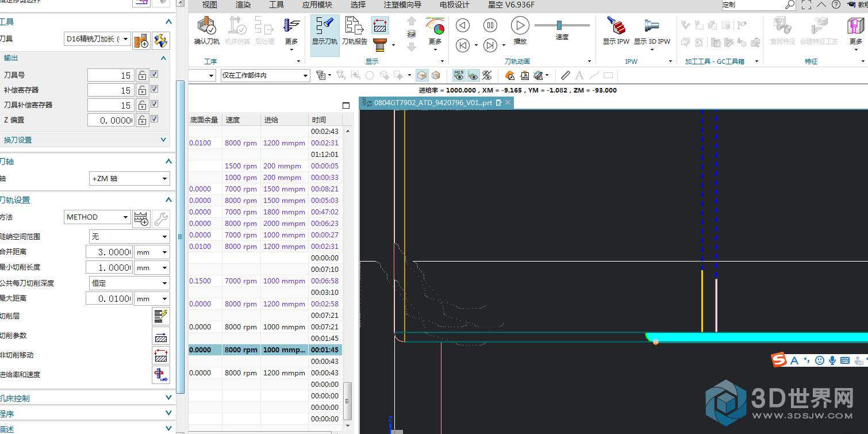Click the fullscreen icon in title bar
Viewport: 868px width, 434px height.
[x=806, y=5]
